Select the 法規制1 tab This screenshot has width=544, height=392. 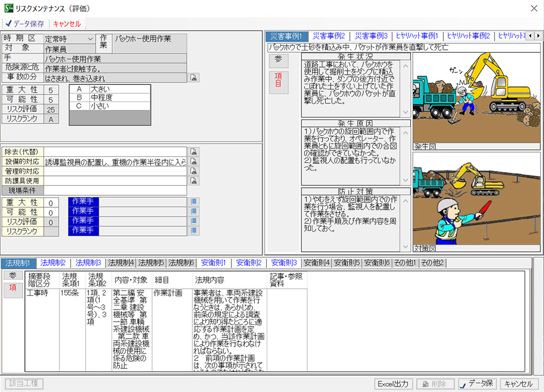click(x=18, y=263)
